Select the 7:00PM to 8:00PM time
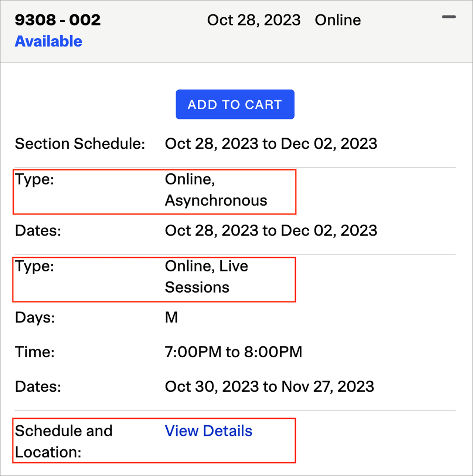 coord(234,352)
